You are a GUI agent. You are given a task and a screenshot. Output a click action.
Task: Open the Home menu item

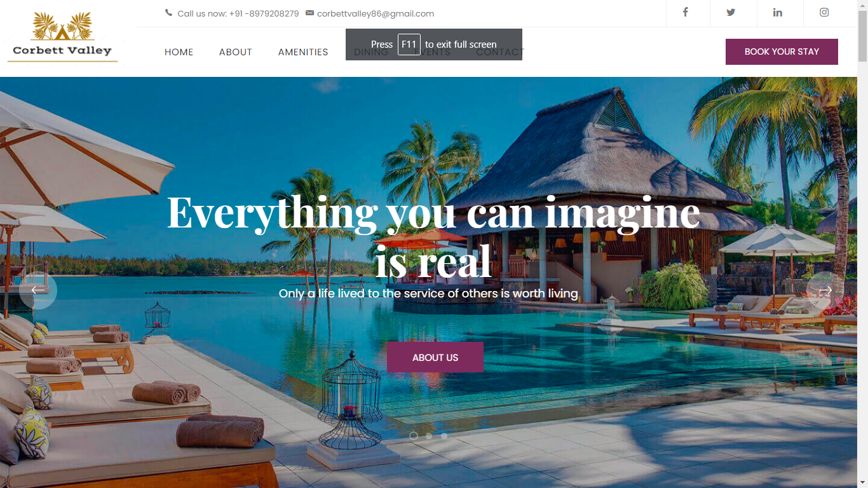click(x=179, y=52)
